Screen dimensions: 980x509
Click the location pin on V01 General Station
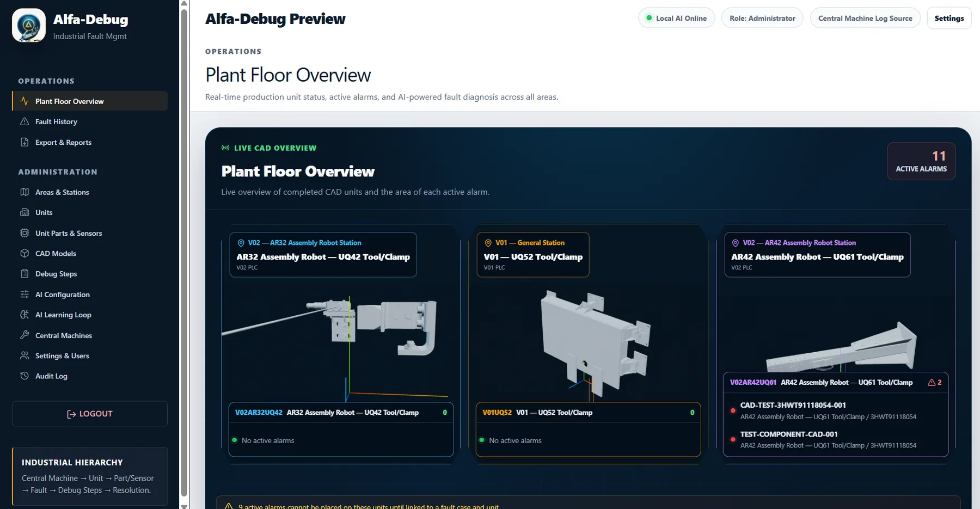click(488, 243)
